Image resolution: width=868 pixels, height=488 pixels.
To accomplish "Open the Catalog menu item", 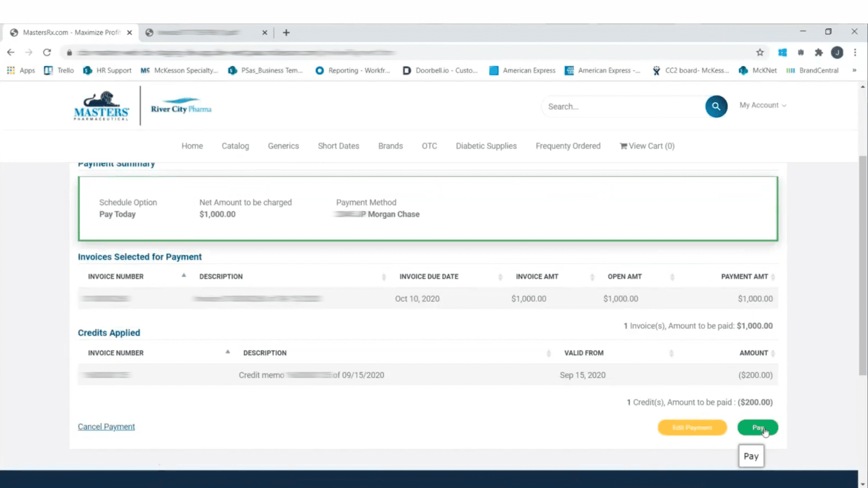I will coord(235,146).
